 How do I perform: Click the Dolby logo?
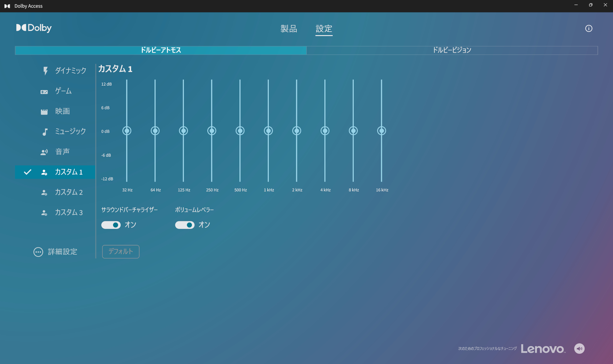[x=34, y=28]
